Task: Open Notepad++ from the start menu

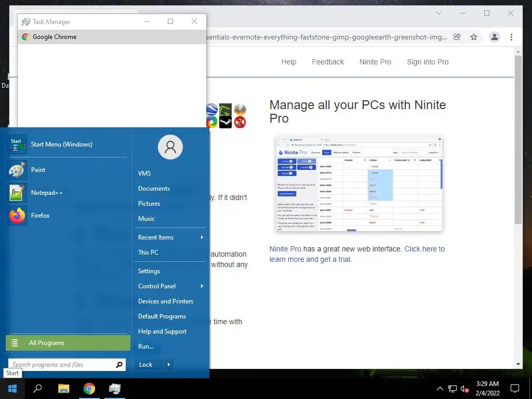Action: [67, 192]
